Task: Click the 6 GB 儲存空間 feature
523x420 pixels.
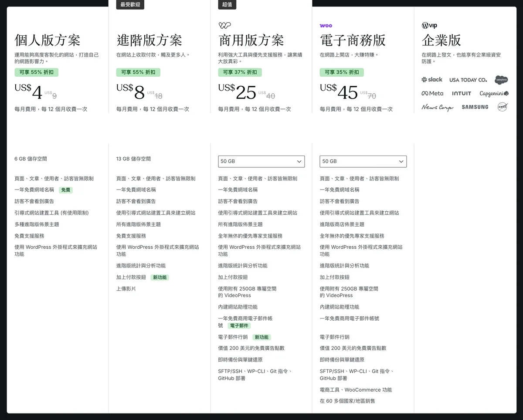Action: point(31,159)
